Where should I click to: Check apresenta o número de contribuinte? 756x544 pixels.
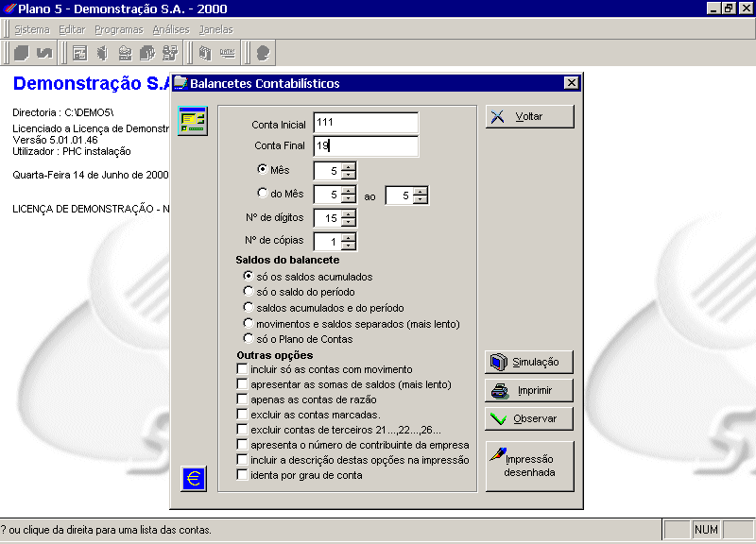point(242,444)
